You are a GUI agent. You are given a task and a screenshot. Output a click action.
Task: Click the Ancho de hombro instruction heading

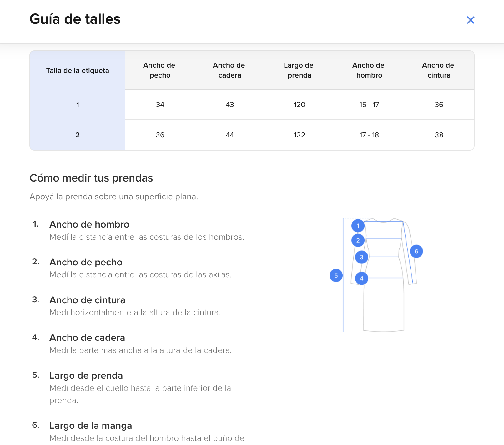coord(89,224)
